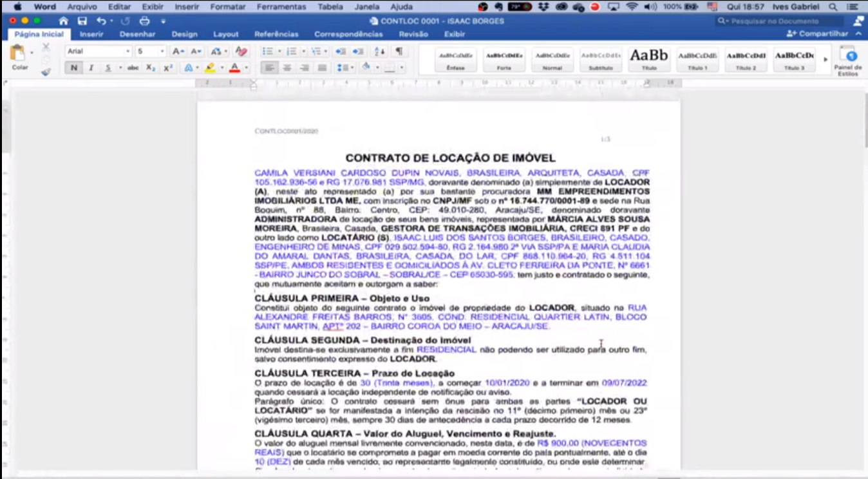This screenshot has height=479, width=868.
Task: Click the Save icon in title bar
Action: (82, 21)
